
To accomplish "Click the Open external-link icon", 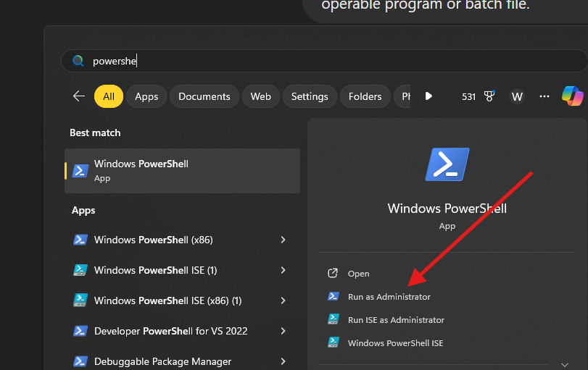I will 333,274.
